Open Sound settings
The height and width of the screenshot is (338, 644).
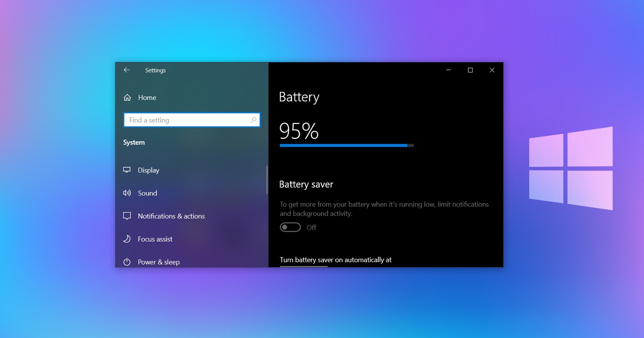(147, 193)
